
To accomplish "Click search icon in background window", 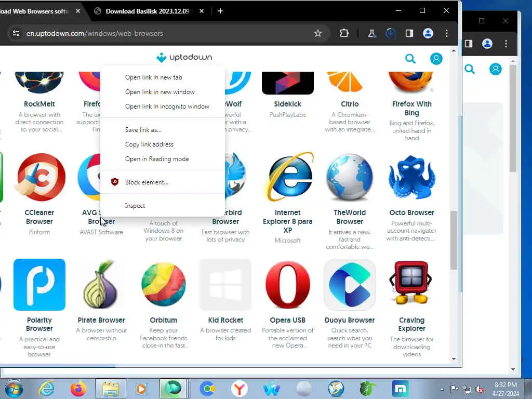I will [x=470, y=69].
